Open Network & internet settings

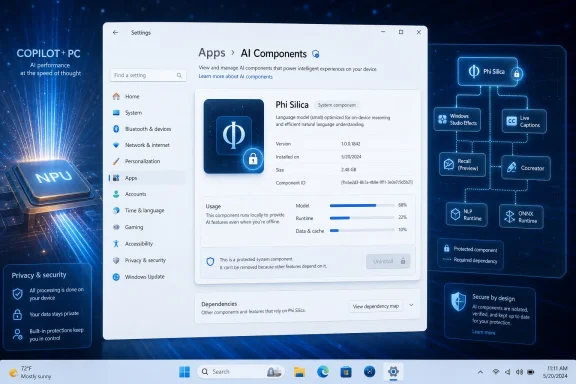[148, 145]
